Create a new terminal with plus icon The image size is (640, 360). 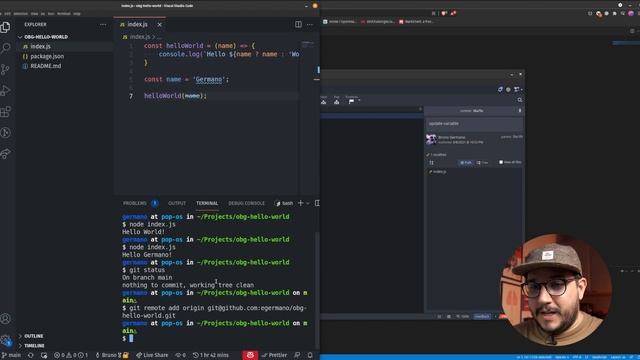300,203
